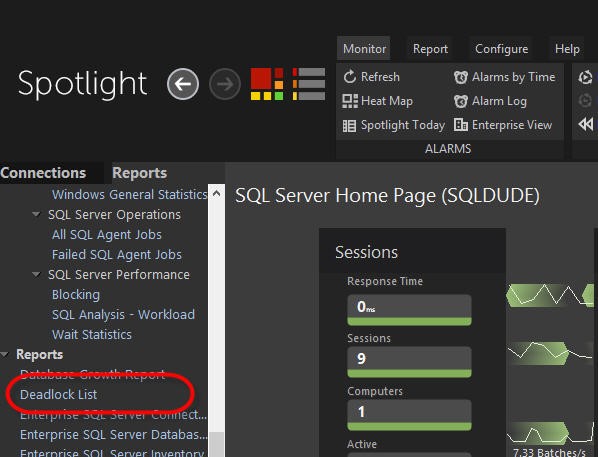Image resolution: width=598 pixels, height=457 pixels.
Task: Click the Enterprise View building icon
Action: click(x=461, y=125)
